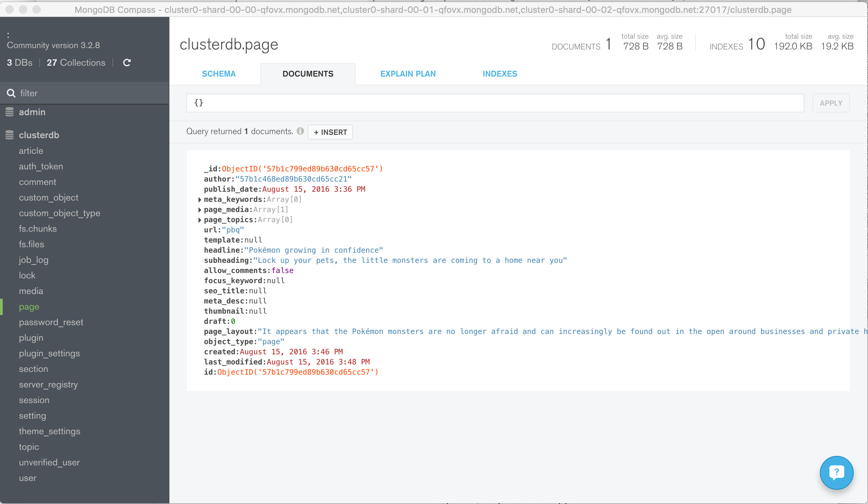
Task: Open the fs.files collection
Action: [32, 245]
